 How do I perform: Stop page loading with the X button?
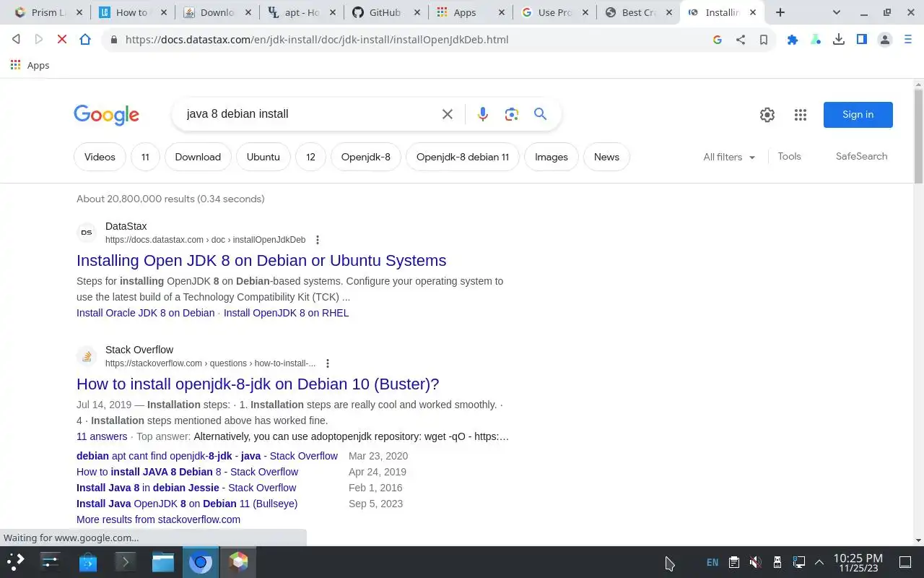62,40
